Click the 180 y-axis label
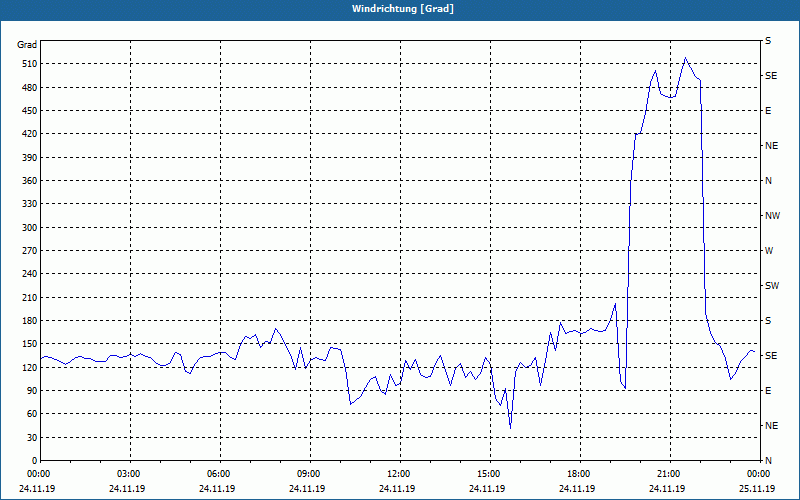Screen dimensions: 800x500 [30, 321]
